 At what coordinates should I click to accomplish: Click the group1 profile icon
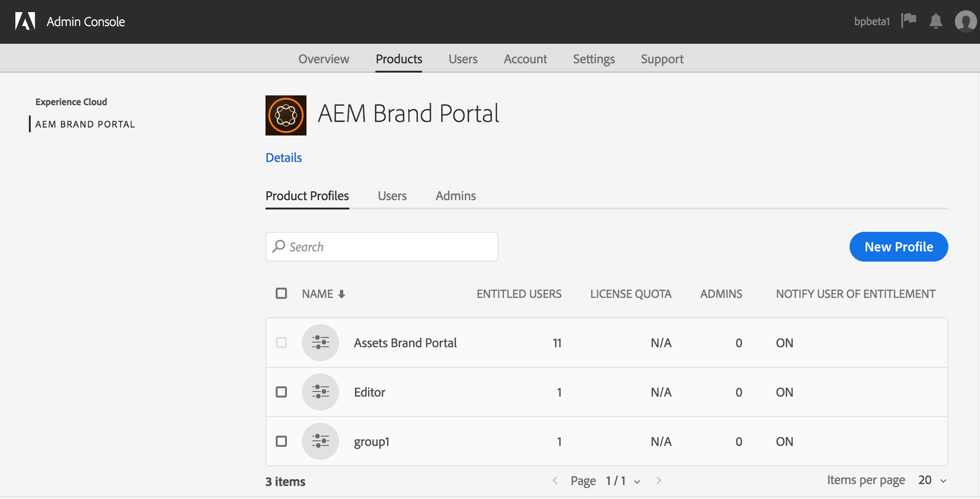coord(320,441)
